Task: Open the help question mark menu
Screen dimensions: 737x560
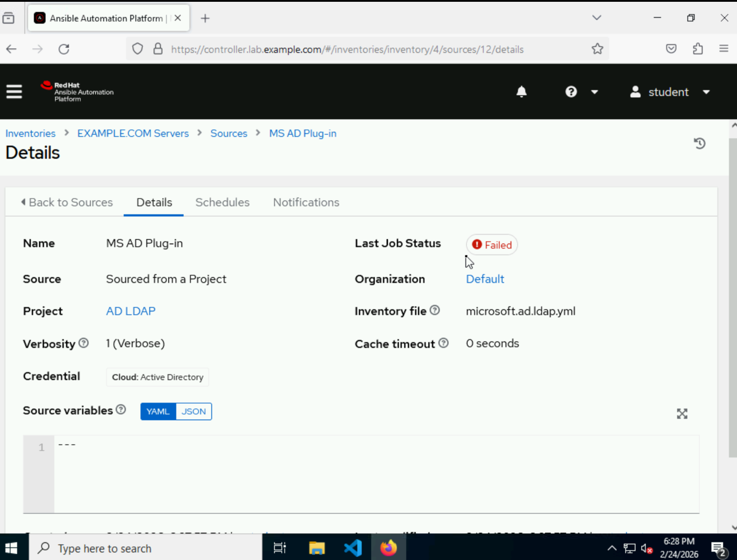Action: (571, 92)
